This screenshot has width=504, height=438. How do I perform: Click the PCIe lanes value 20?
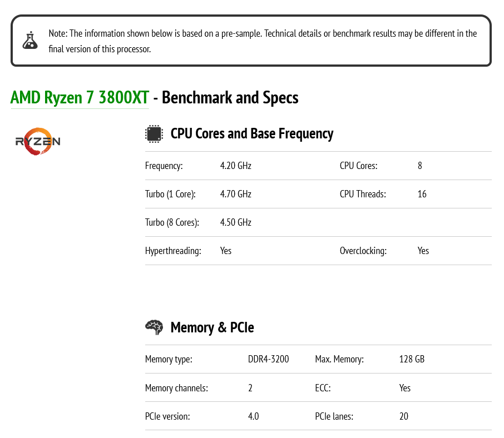[x=403, y=416]
